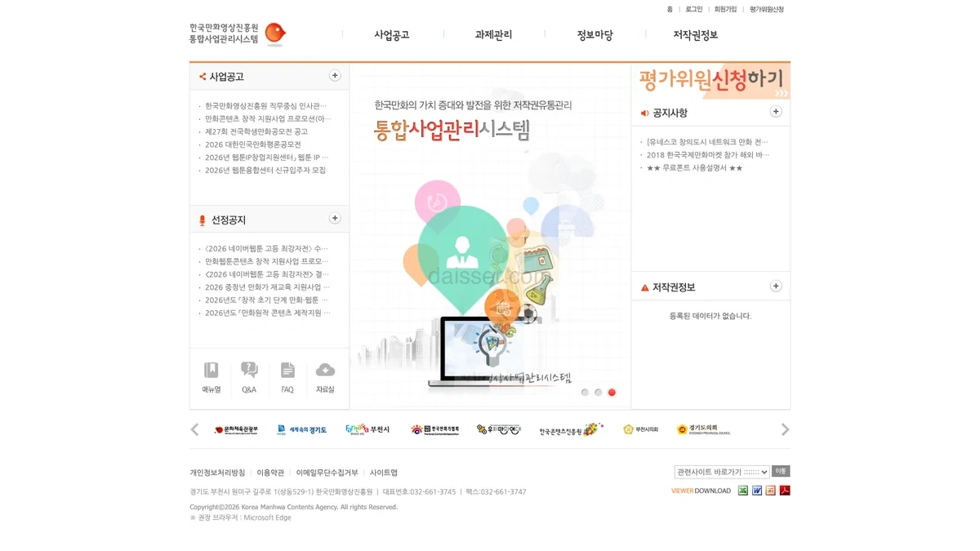Select the second banner slide dot

click(599, 393)
